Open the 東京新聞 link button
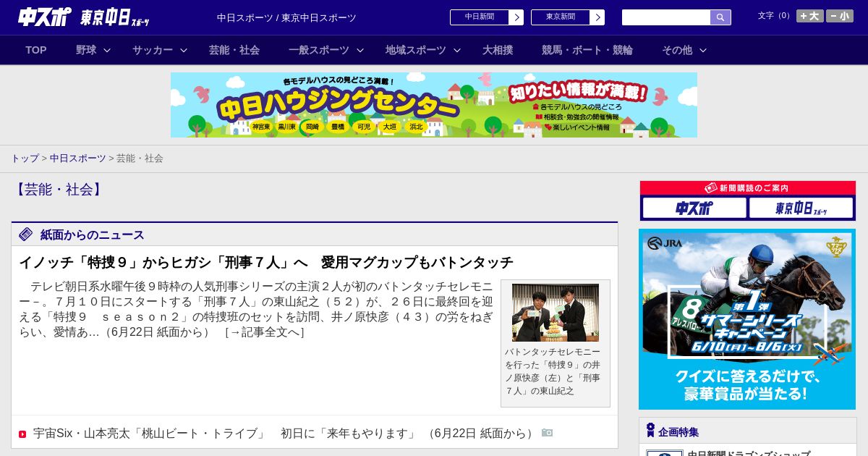Viewport: 868px width, 456px height. pyautogui.click(x=561, y=17)
